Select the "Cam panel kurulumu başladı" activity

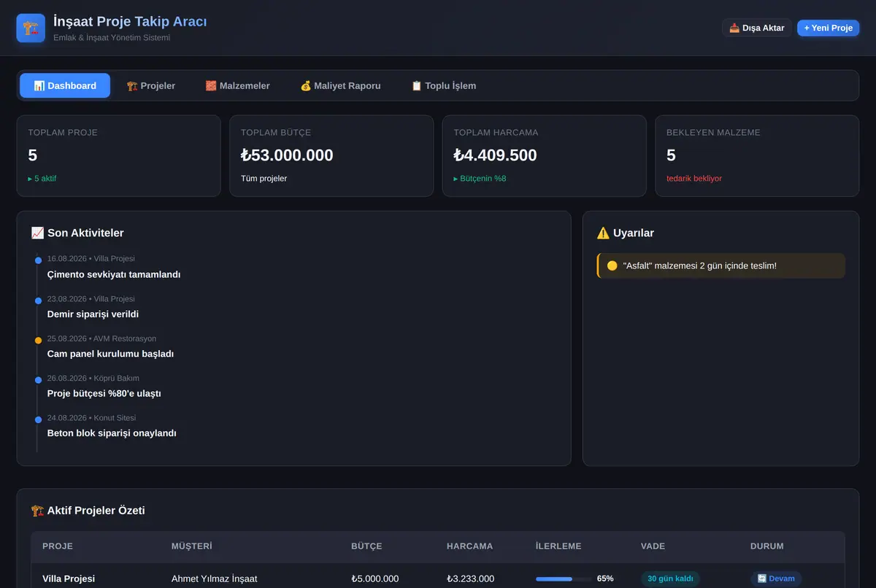110,354
